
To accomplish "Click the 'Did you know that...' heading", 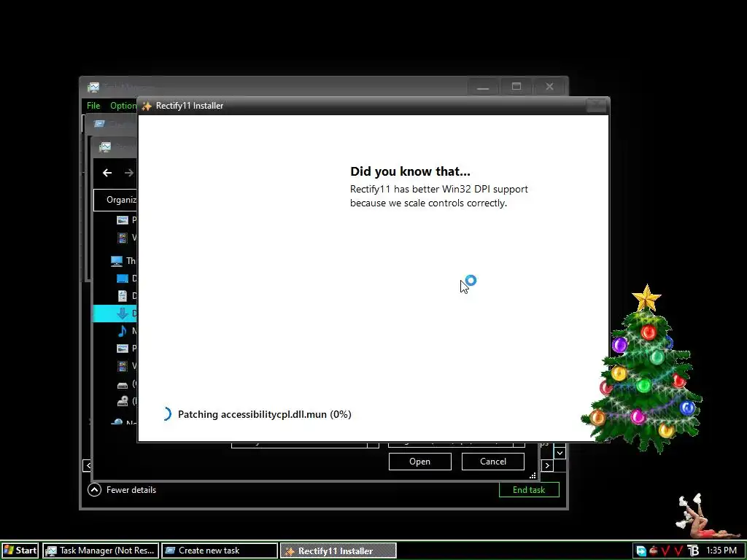I will point(410,171).
